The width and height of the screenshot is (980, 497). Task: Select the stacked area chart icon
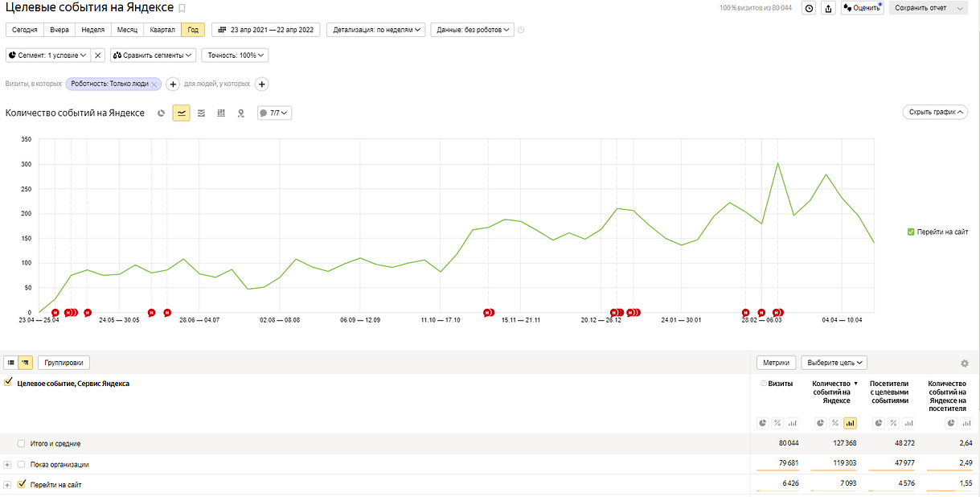click(x=201, y=113)
